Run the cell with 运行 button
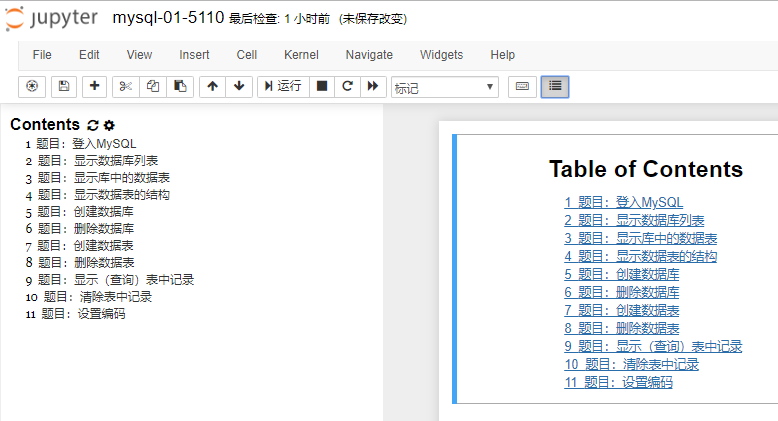The height and width of the screenshot is (421, 778). click(283, 86)
